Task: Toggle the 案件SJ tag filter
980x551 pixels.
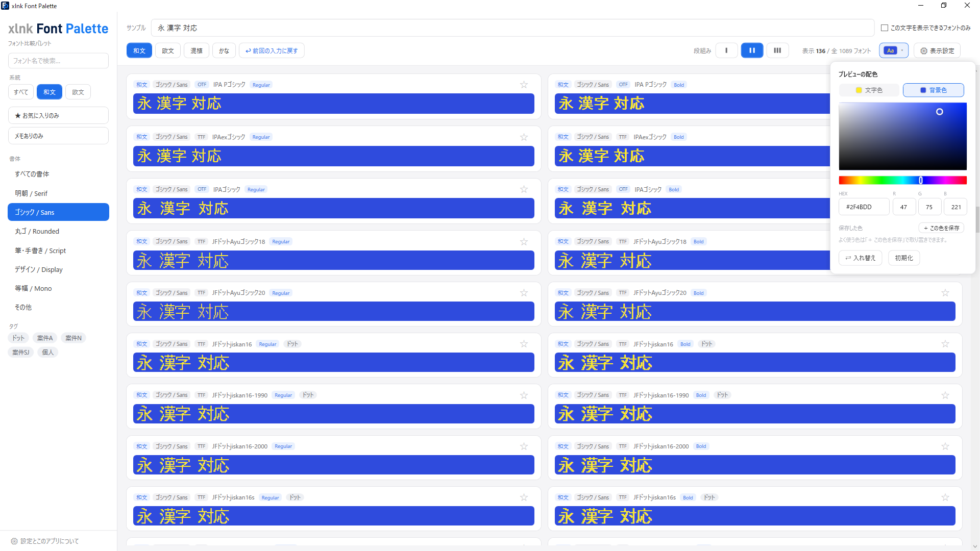Action: (x=21, y=353)
